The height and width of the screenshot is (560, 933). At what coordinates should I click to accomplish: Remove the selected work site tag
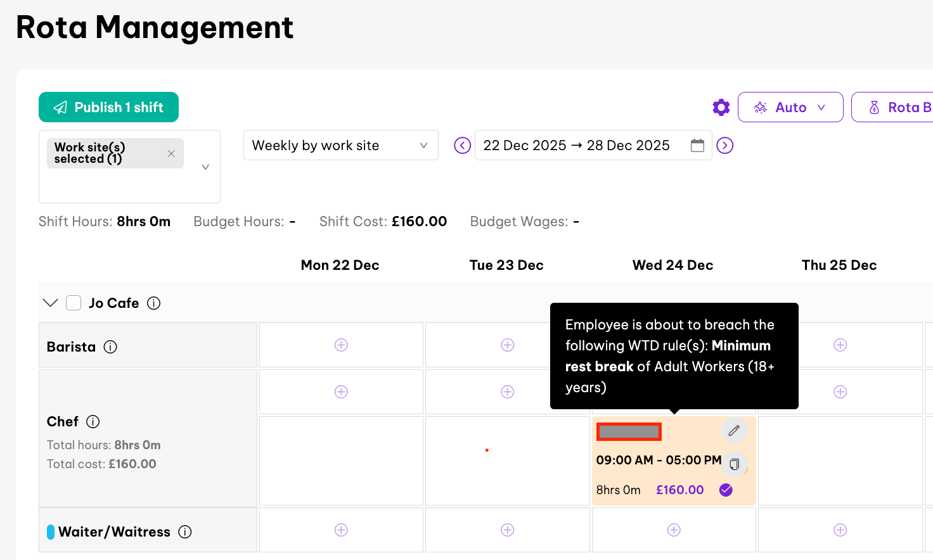[171, 153]
